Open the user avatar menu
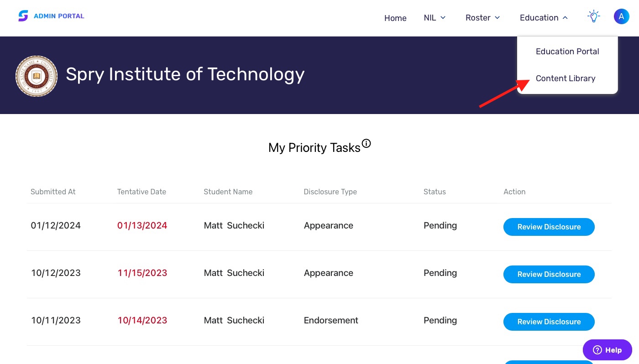Image resolution: width=639 pixels, height=364 pixels. coord(621,17)
